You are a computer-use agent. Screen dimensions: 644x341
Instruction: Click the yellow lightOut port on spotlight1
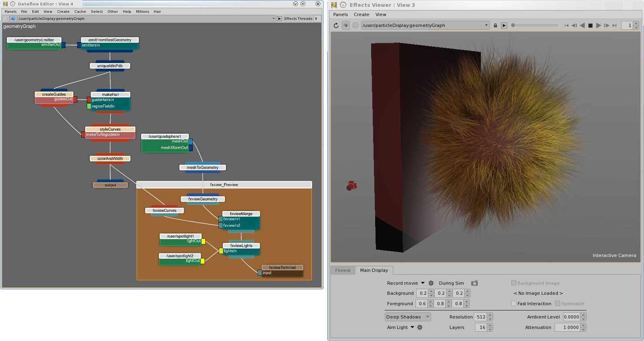coord(203,241)
